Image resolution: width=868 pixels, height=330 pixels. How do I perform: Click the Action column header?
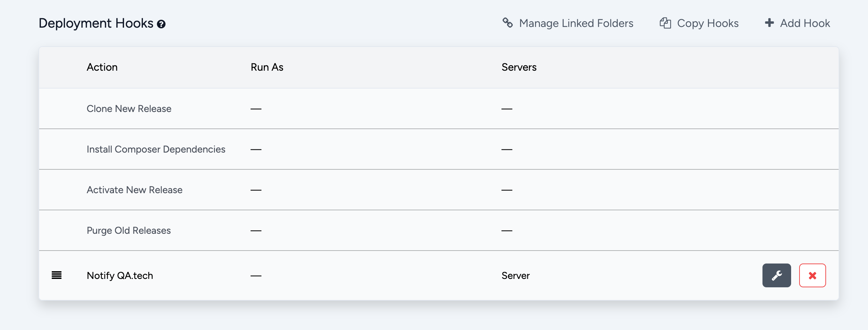[102, 67]
